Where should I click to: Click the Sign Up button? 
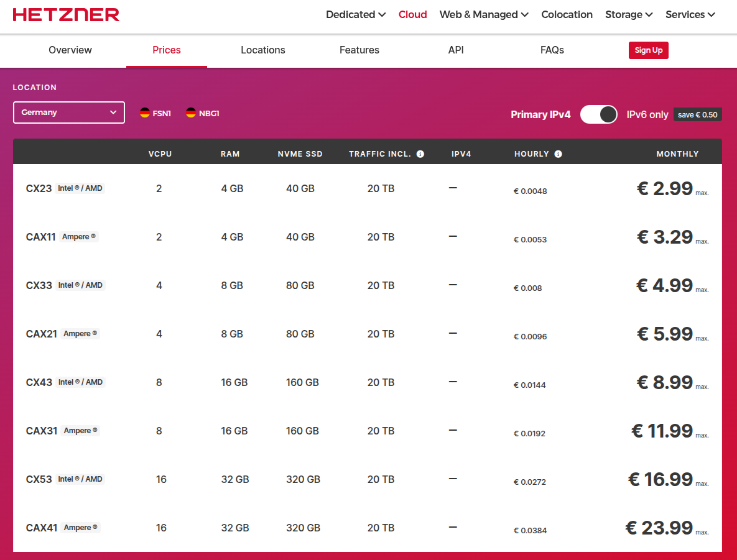point(648,50)
